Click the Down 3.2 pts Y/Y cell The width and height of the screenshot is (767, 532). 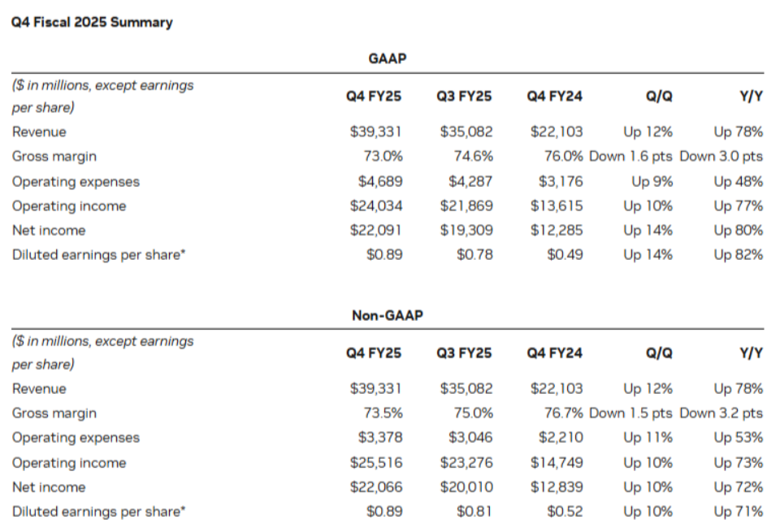[721, 413]
